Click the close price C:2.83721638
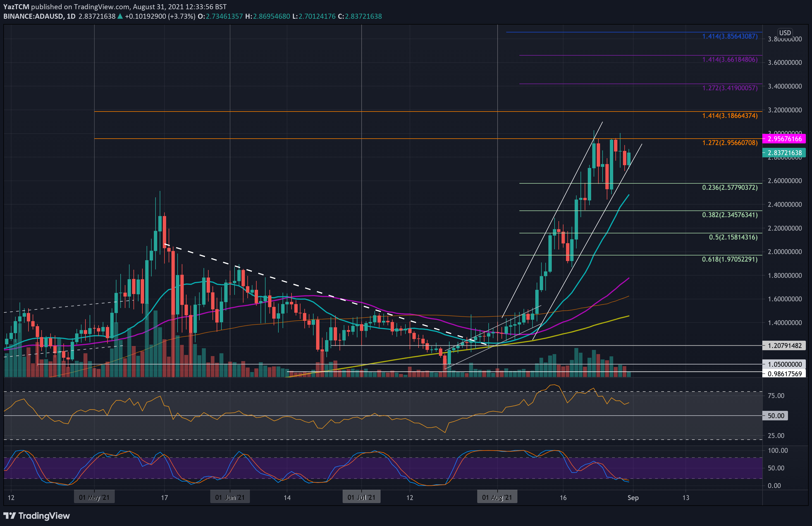812x526 pixels. pyautogui.click(x=360, y=16)
